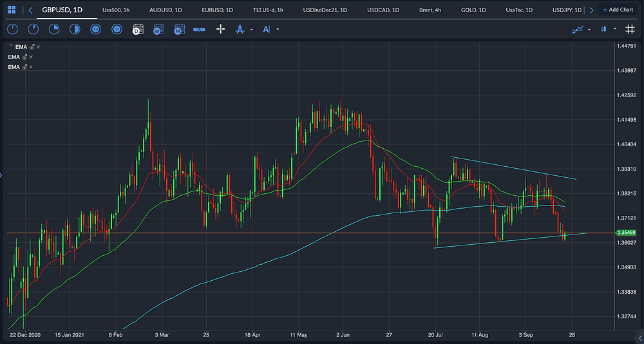Switch to the GBPUSD, 1D tab
The image size is (644, 344).
pyautogui.click(x=62, y=10)
